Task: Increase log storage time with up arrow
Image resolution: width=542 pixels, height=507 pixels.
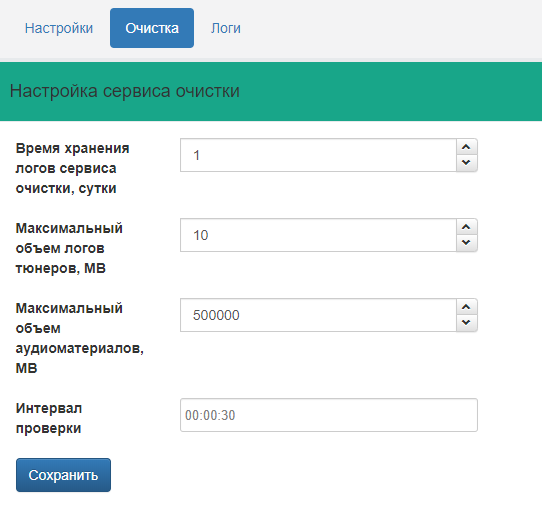Action: pos(466,147)
